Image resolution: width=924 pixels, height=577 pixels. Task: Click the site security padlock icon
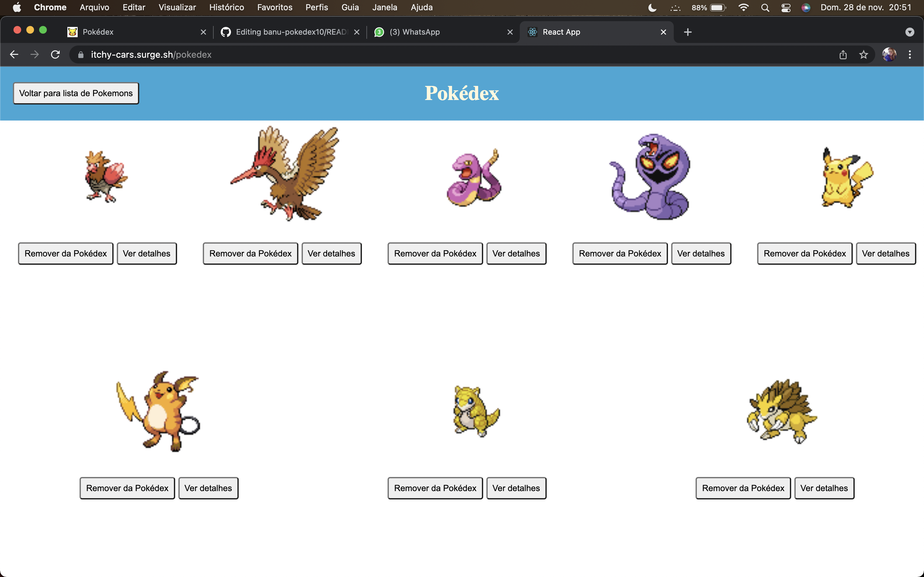click(81, 54)
